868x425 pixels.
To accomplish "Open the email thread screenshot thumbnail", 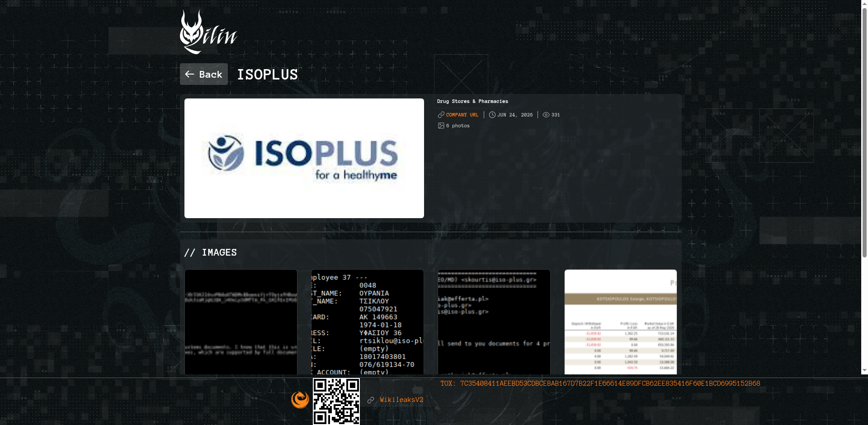I will [x=494, y=322].
